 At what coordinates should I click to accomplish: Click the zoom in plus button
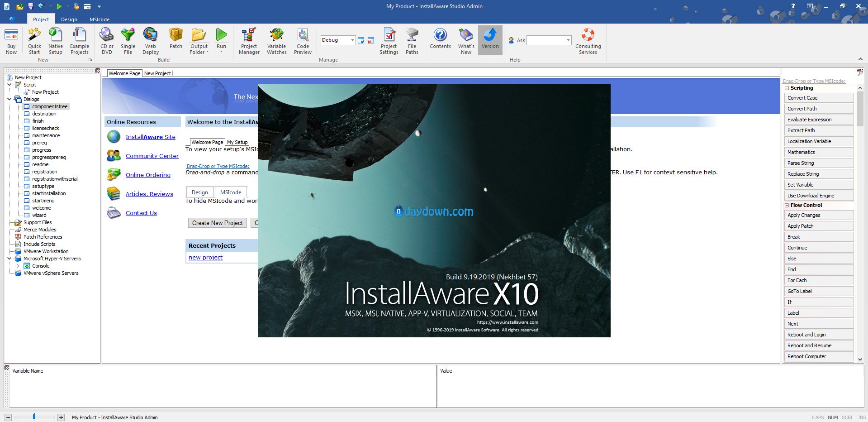coord(61,417)
